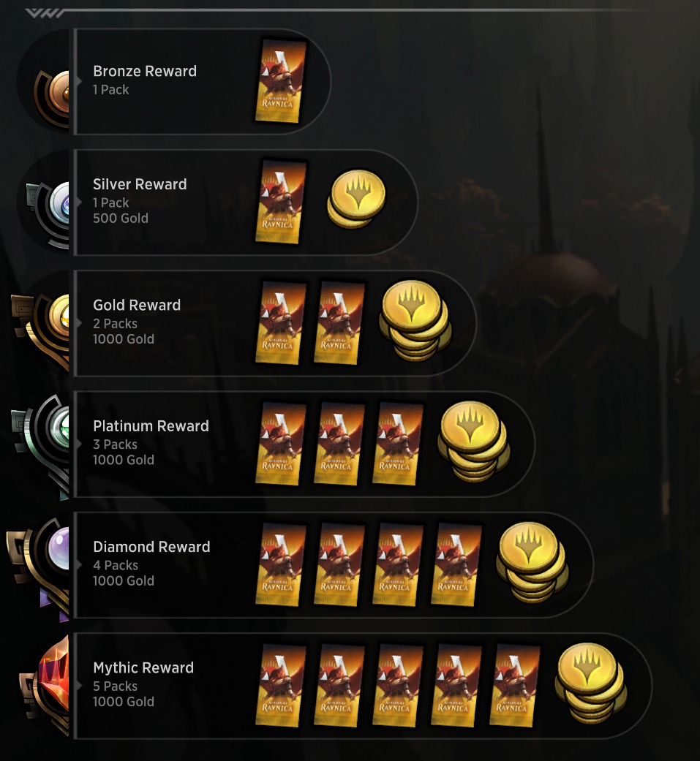Viewport: 700px width, 761px height.
Task: Select the third Platinum Reward Ravnica pack
Action: [x=397, y=444]
